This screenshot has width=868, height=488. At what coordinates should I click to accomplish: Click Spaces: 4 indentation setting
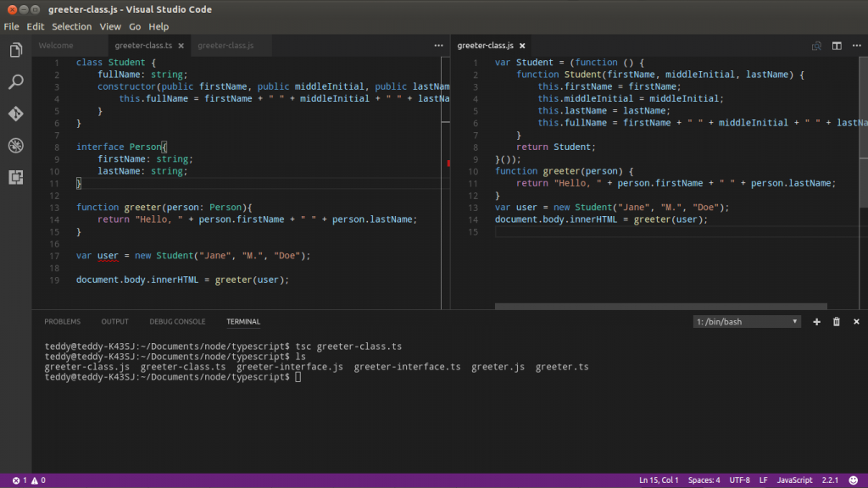[704, 480]
